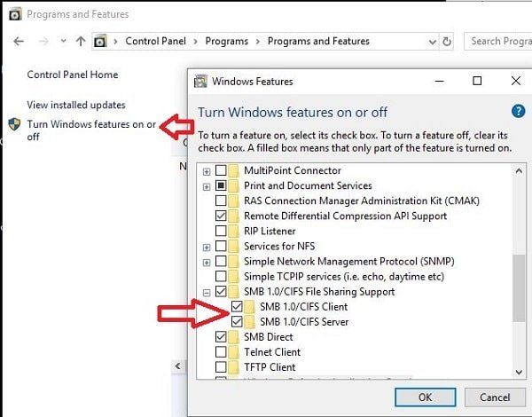Toggle the RIP Listener checkbox
Screen dimensions: 532x417
[x=221, y=231]
